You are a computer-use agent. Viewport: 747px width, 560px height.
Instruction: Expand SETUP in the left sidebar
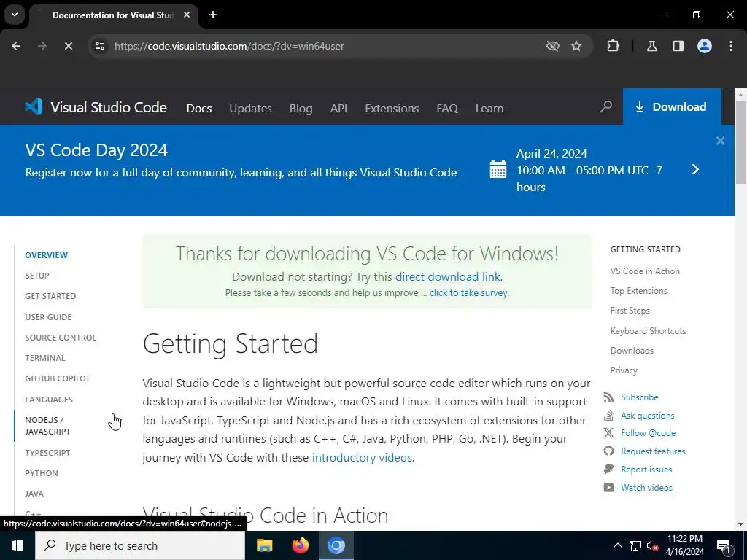tap(37, 276)
